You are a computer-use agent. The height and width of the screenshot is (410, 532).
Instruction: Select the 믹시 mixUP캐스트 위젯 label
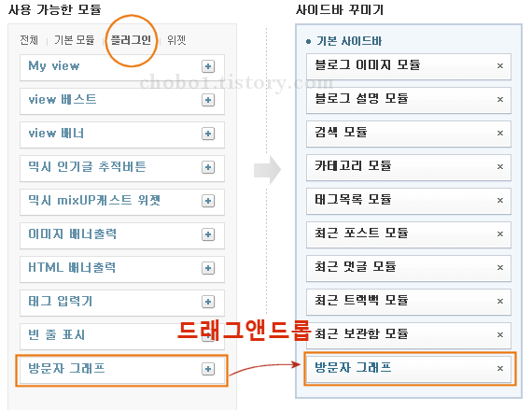point(94,200)
